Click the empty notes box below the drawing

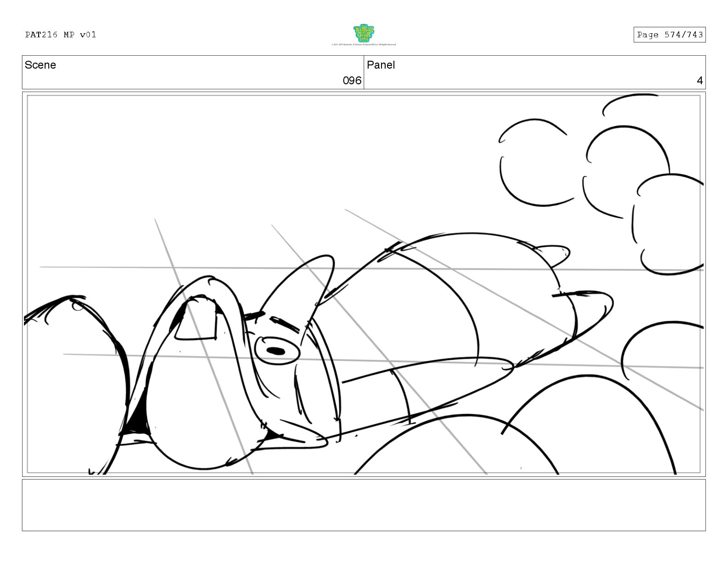[x=364, y=505]
